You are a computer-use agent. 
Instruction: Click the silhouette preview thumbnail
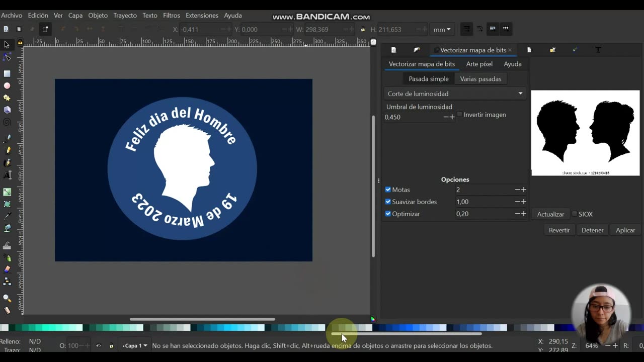586,133
